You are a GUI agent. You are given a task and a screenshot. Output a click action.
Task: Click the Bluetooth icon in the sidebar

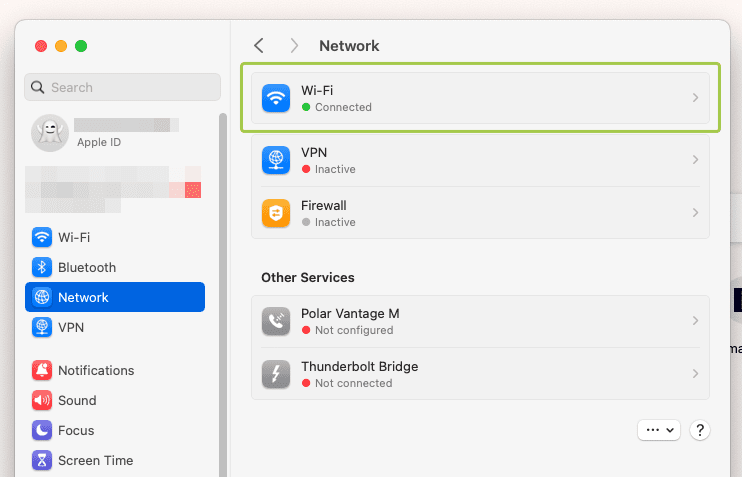coord(42,267)
